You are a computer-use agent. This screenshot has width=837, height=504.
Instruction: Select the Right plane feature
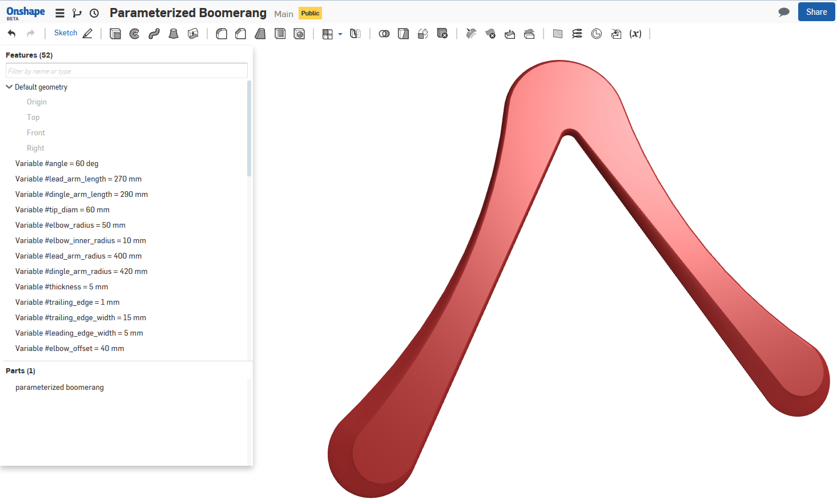click(35, 148)
